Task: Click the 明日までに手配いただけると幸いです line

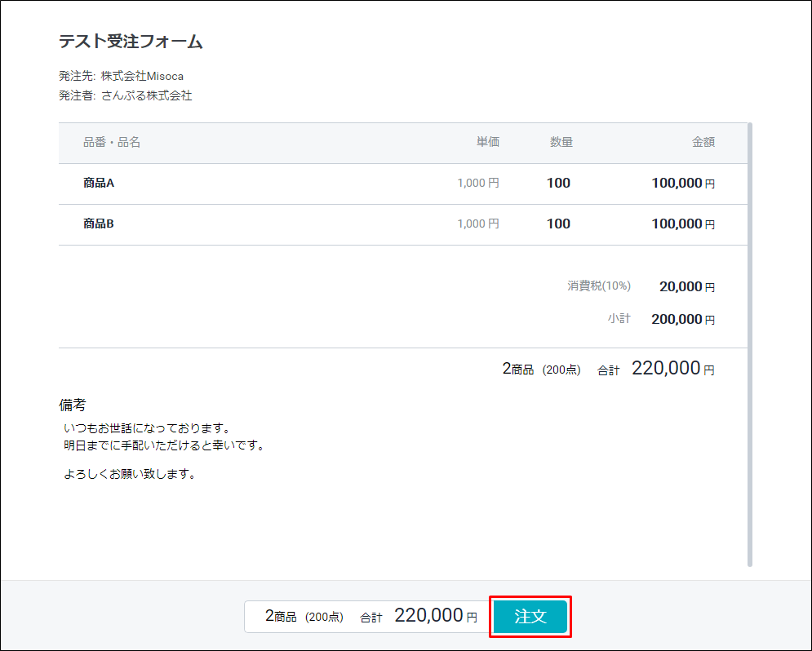Action: tap(164, 445)
